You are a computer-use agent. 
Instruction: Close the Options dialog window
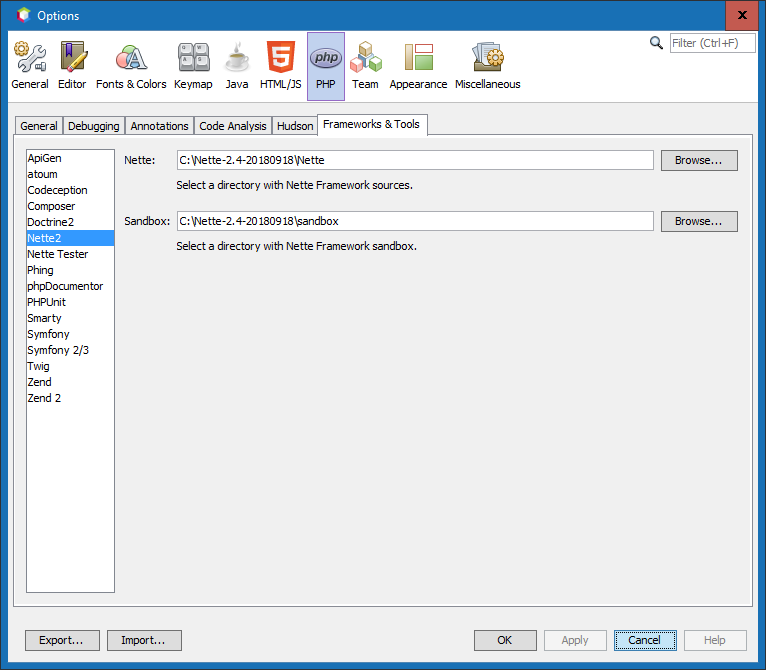coord(742,15)
